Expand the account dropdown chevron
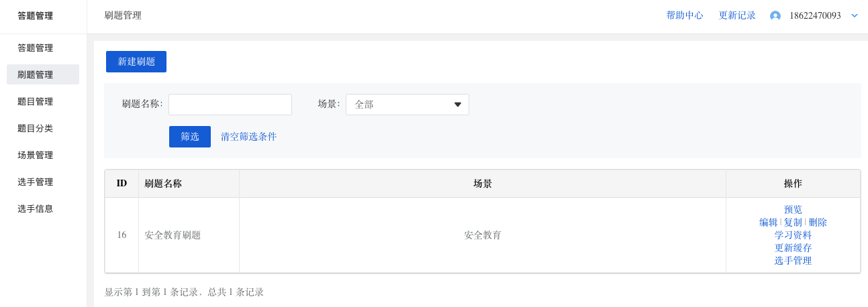 (x=855, y=15)
